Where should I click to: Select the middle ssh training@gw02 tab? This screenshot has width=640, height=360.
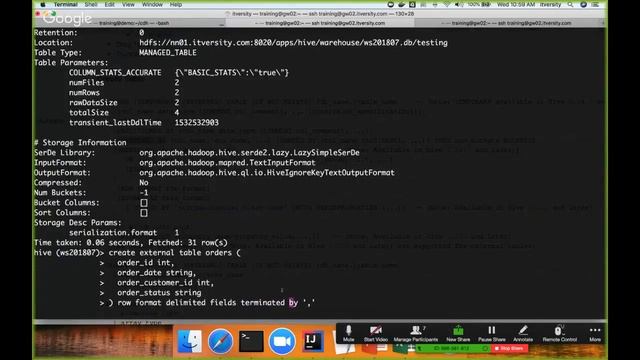pos(320,23)
